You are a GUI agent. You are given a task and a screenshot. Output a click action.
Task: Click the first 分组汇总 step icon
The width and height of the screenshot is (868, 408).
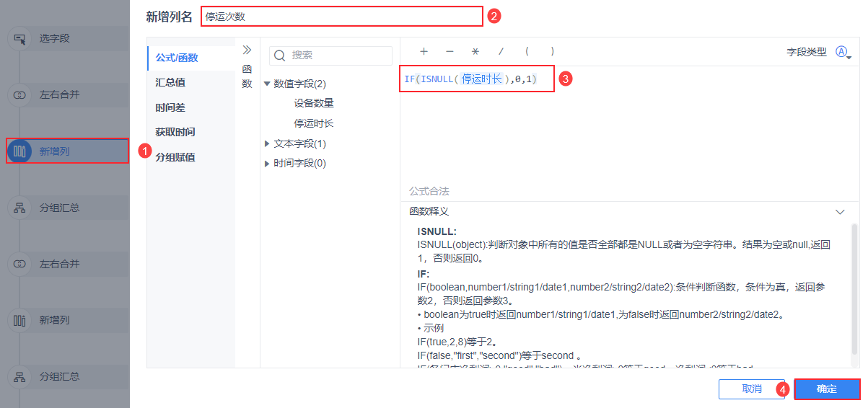19,208
